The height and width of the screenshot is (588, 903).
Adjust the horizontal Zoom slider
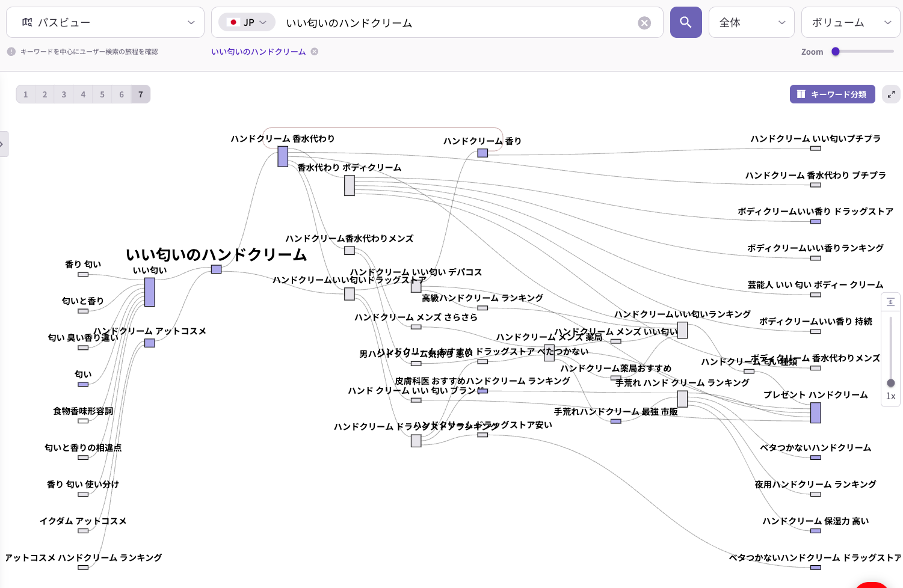[836, 52]
